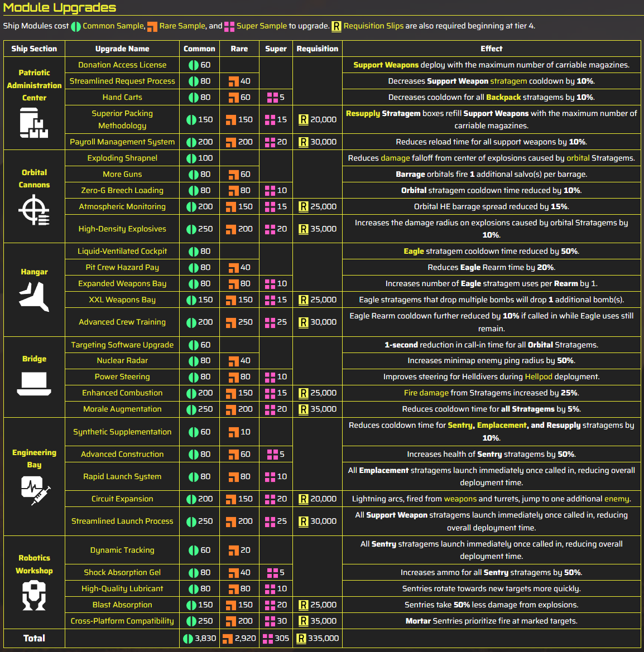Click the Hangar jet icon
Image resolution: width=644 pixels, height=652 pixels.
pyautogui.click(x=34, y=297)
